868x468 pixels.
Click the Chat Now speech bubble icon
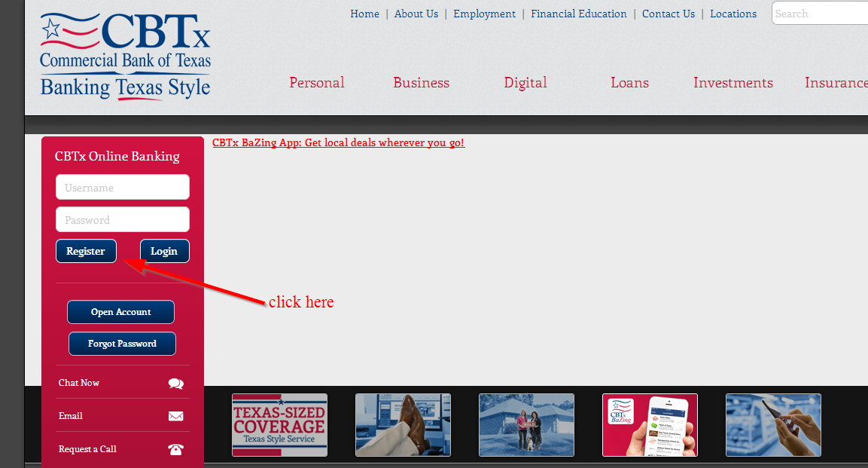(x=176, y=384)
